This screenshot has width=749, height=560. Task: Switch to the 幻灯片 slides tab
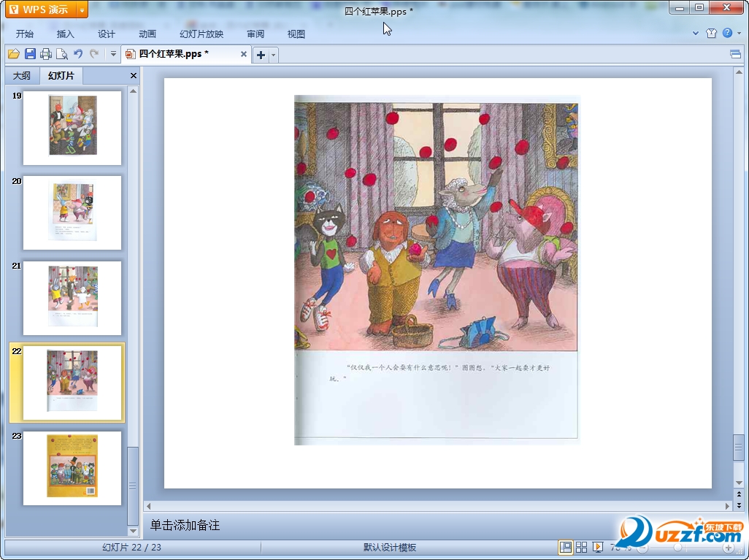click(61, 75)
